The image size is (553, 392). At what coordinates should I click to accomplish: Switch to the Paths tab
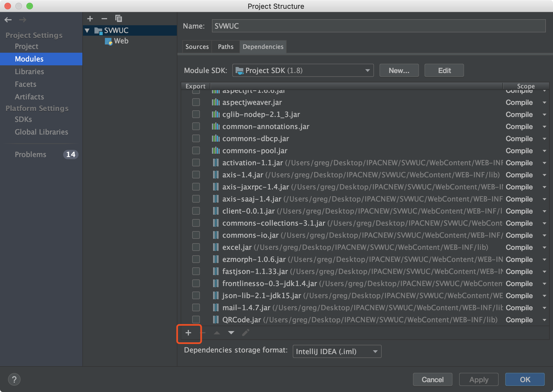[x=226, y=47]
